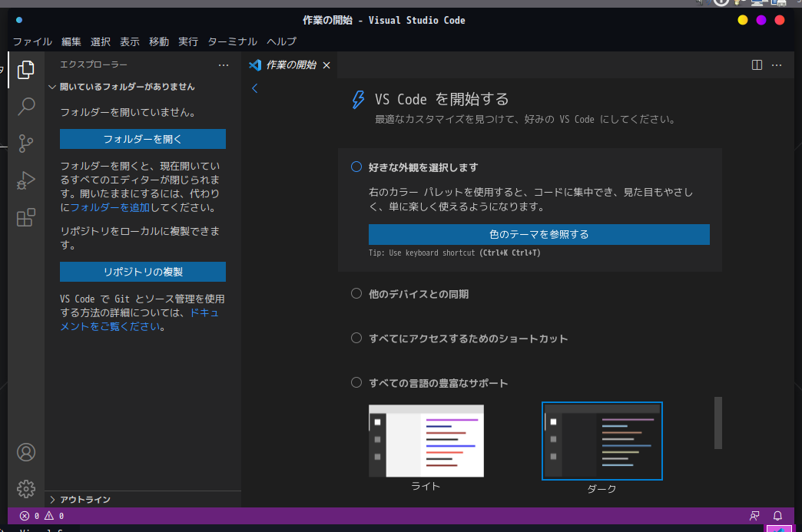Viewport: 802px width, 532px height.
Task: Open the ターミナル menu
Action: coord(232,41)
